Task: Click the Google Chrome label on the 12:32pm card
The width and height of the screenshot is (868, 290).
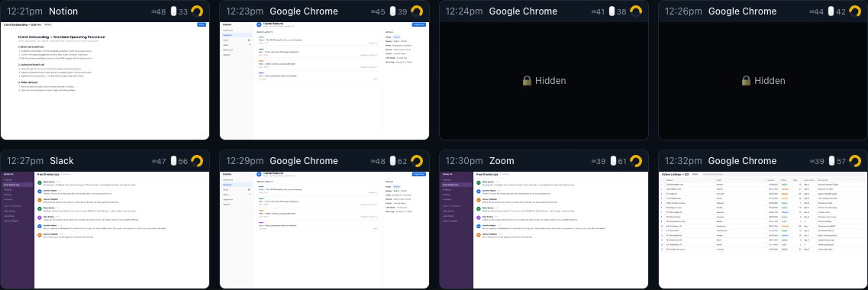Action: 742,161
